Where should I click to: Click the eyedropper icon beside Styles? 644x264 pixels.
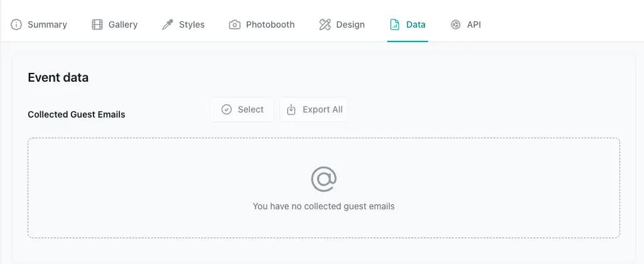pyautogui.click(x=168, y=25)
